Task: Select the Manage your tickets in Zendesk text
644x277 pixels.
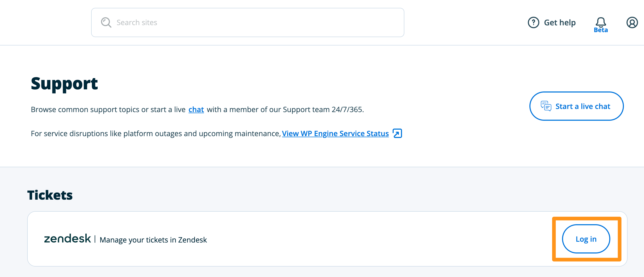Action: (x=153, y=240)
